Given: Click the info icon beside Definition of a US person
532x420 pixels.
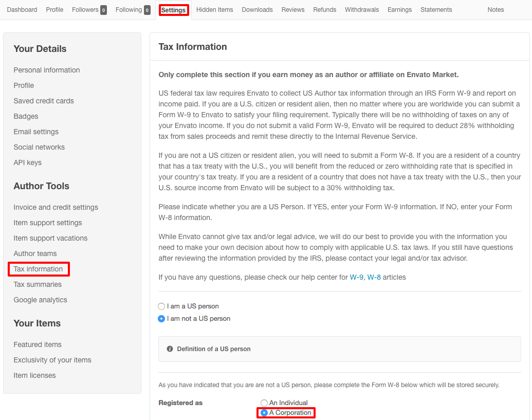Looking at the screenshot, I should [x=170, y=349].
